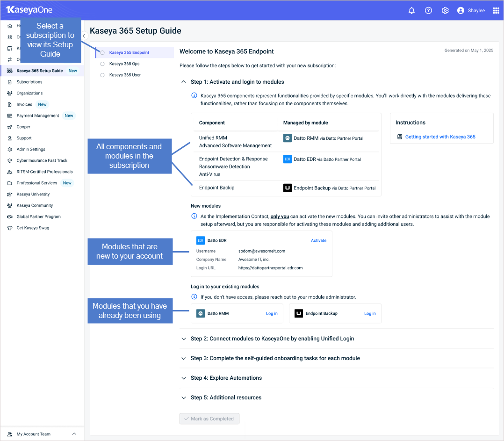Select the Kaseya 365 Endpoint radio button
Screen dimensions: 504x441
102,53
